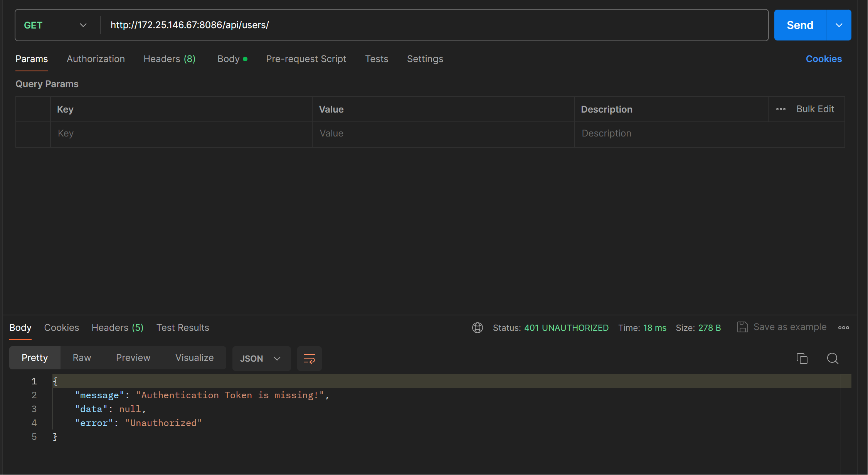Switch to the Authorization tab
This screenshot has width=868, height=475.
tap(96, 59)
